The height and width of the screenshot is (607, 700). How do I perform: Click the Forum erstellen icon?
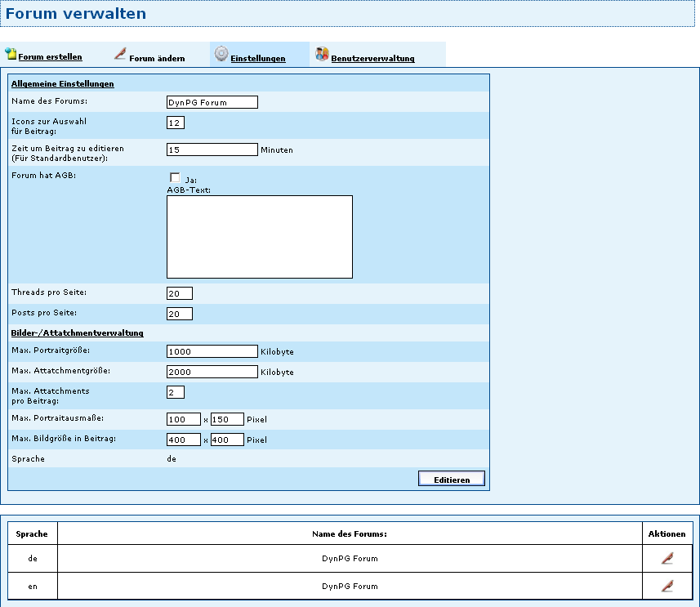click(11, 54)
